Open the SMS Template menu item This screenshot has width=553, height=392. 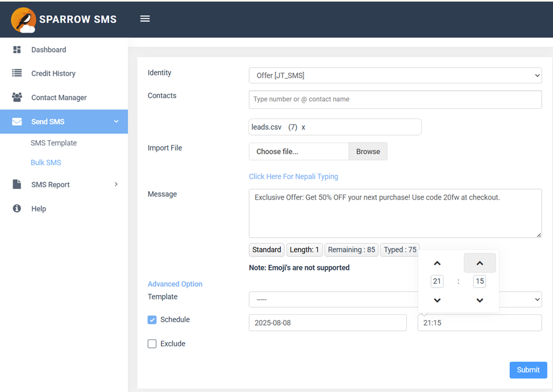(54, 143)
